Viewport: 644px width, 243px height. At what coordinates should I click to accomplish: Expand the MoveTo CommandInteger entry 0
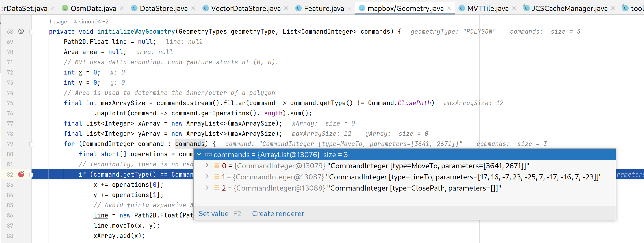coord(207,165)
